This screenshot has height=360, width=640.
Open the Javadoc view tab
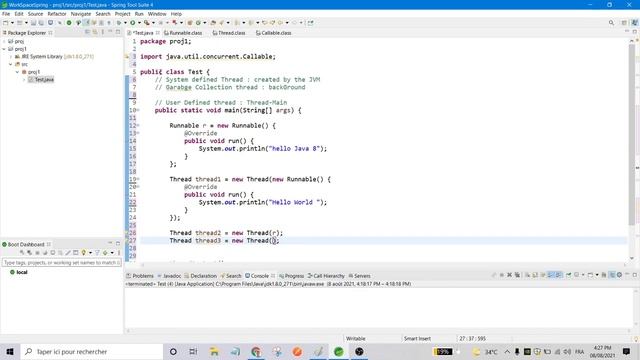(x=169, y=276)
